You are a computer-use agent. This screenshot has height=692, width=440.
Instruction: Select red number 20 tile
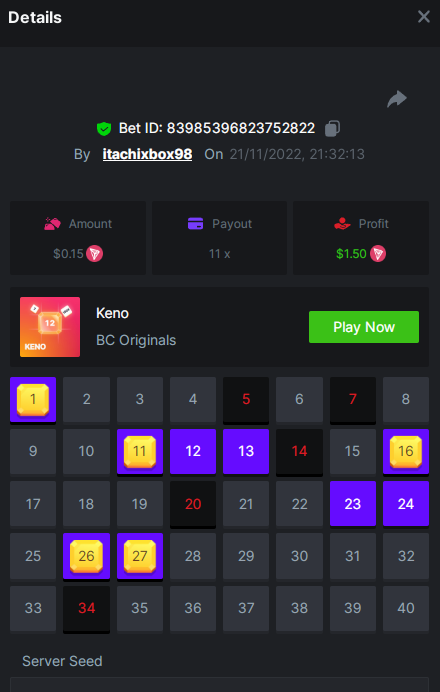[x=193, y=504]
